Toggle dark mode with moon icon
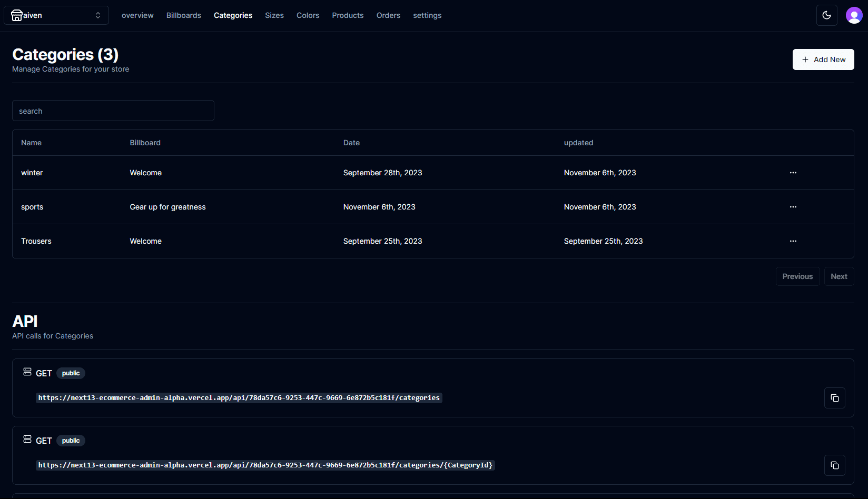868x499 pixels. coord(827,15)
